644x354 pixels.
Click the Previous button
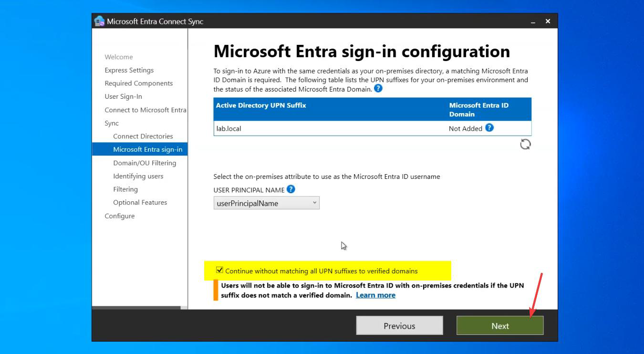click(x=400, y=326)
